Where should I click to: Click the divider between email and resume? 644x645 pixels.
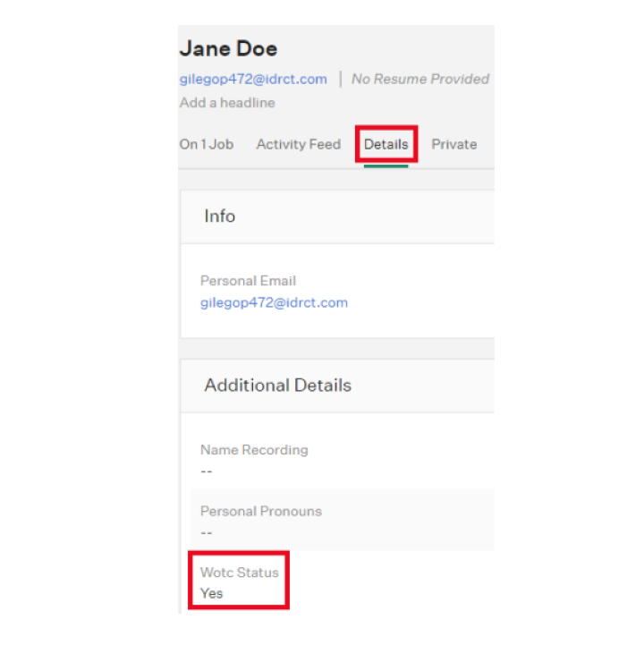[340, 80]
